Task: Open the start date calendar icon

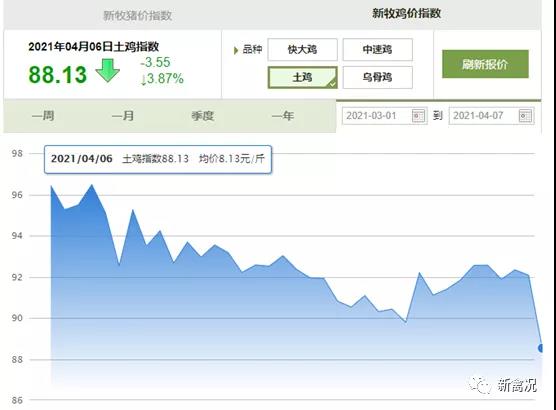Action: pos(418,116)
